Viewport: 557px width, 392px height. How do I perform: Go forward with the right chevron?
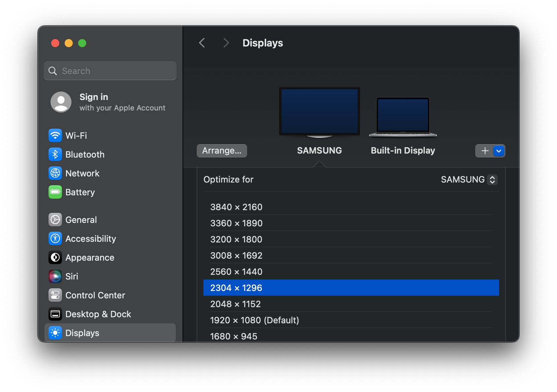point(226,43)
